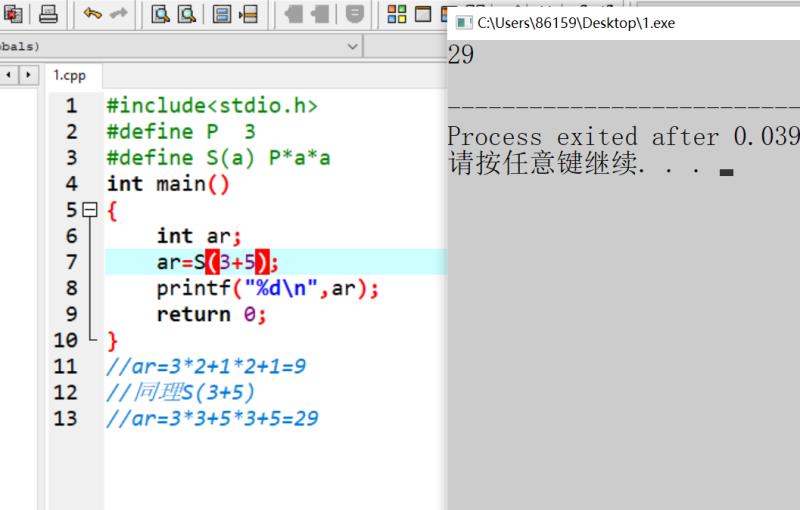The height and width of the screenshot is (510, 800).
Task: Click the grayed-out Redo arrow
Action: [x=119, y=14]
